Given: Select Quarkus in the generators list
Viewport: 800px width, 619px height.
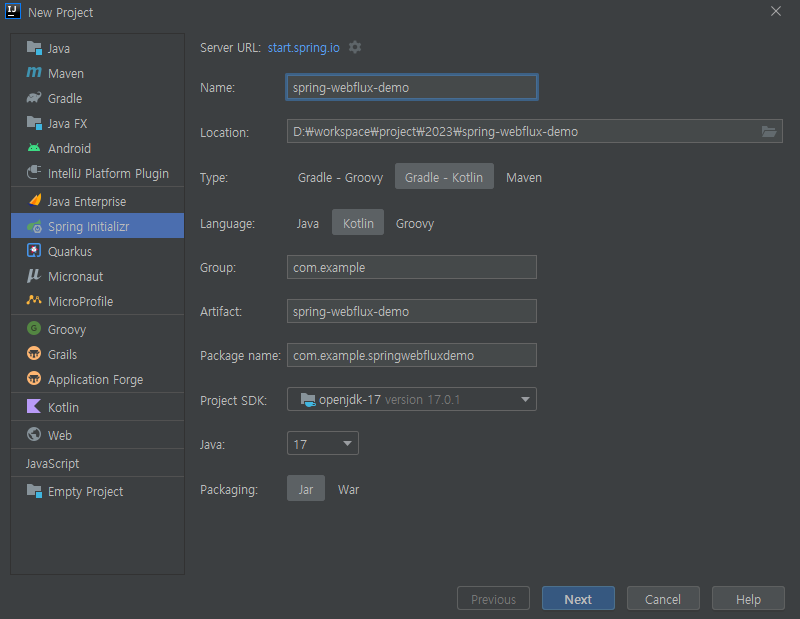Looking at the screenshot, I should [70, 252].
